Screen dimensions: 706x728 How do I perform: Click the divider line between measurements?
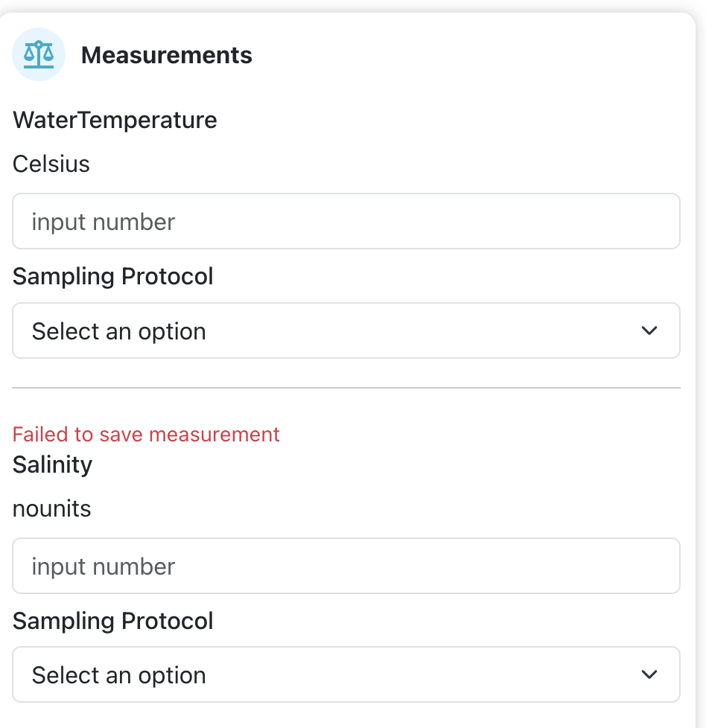(346, 388)
